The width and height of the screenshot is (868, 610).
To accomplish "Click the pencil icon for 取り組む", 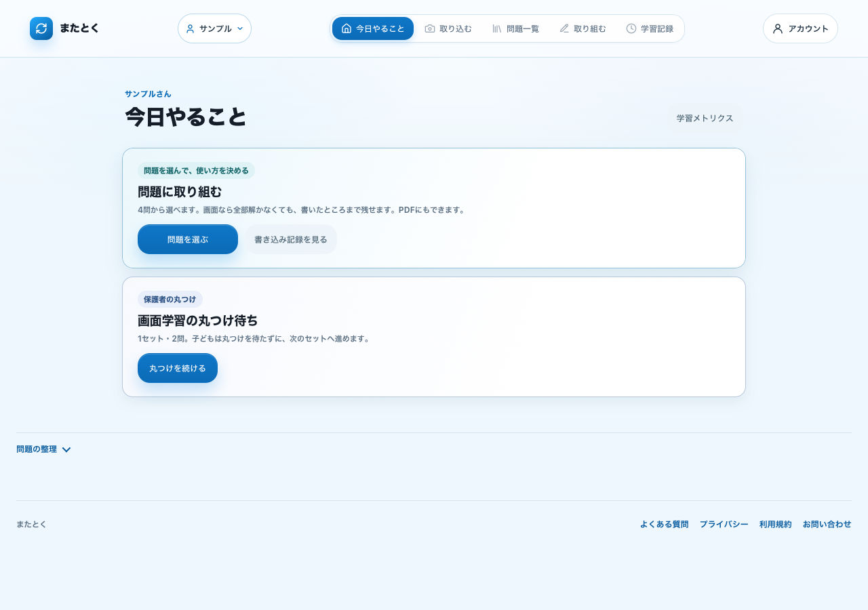I will [564, 28].
